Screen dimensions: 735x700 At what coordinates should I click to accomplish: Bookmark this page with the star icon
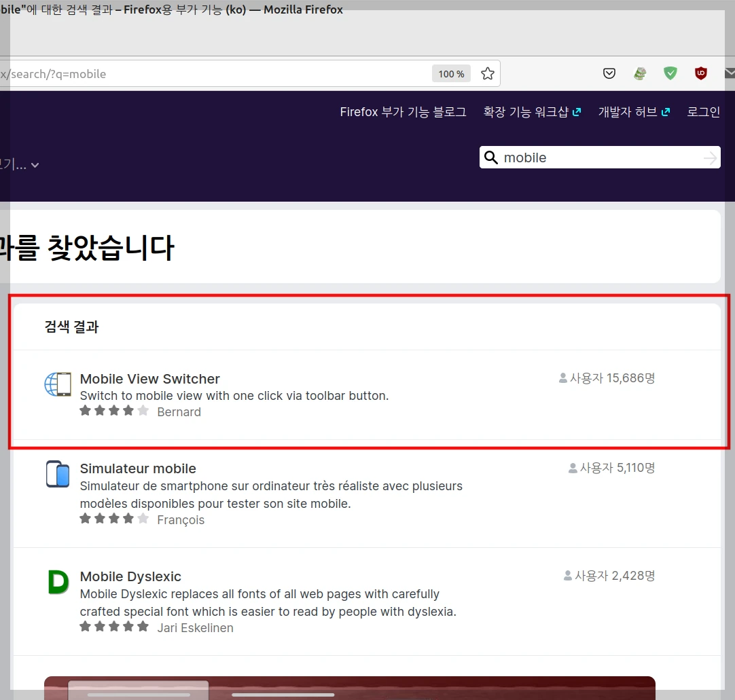coord(488,73)
